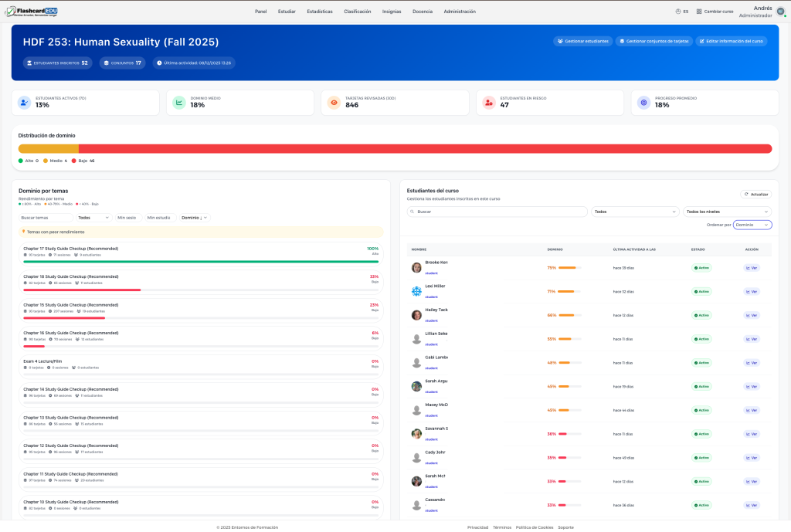The width and height of the screenshot is (791, 532).
Task: Click the Política de Cookies link
Action: [534, 526]
